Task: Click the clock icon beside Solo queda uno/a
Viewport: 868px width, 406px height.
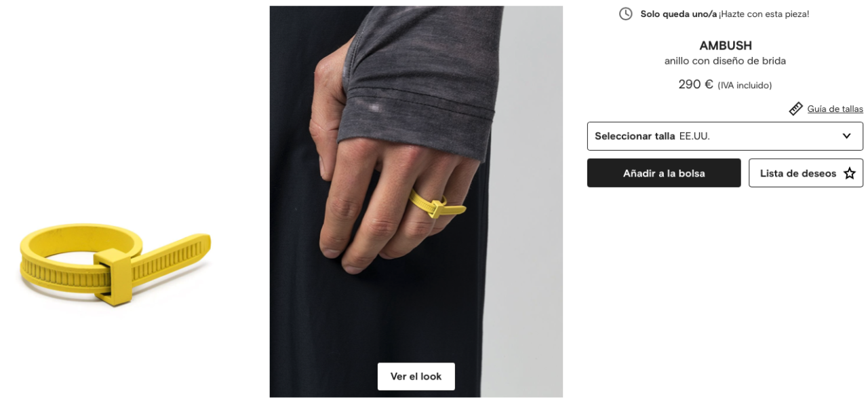Action: pos(625,14)
